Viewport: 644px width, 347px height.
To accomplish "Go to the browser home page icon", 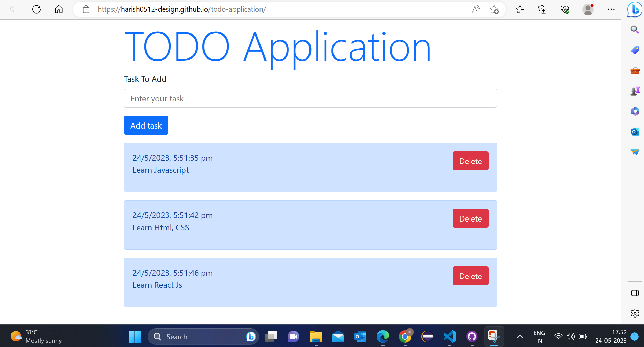I will (x=59, y=9).
